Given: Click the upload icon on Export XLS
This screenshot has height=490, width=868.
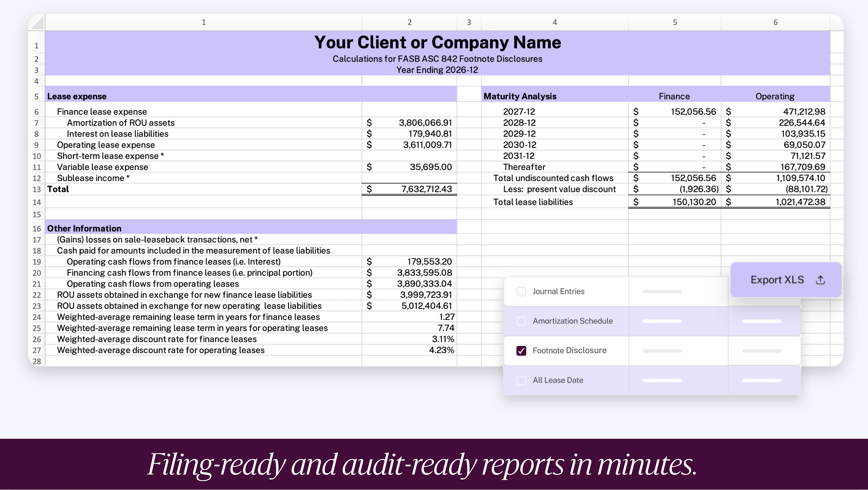Looking at the screenshot, I should [820, 280].
